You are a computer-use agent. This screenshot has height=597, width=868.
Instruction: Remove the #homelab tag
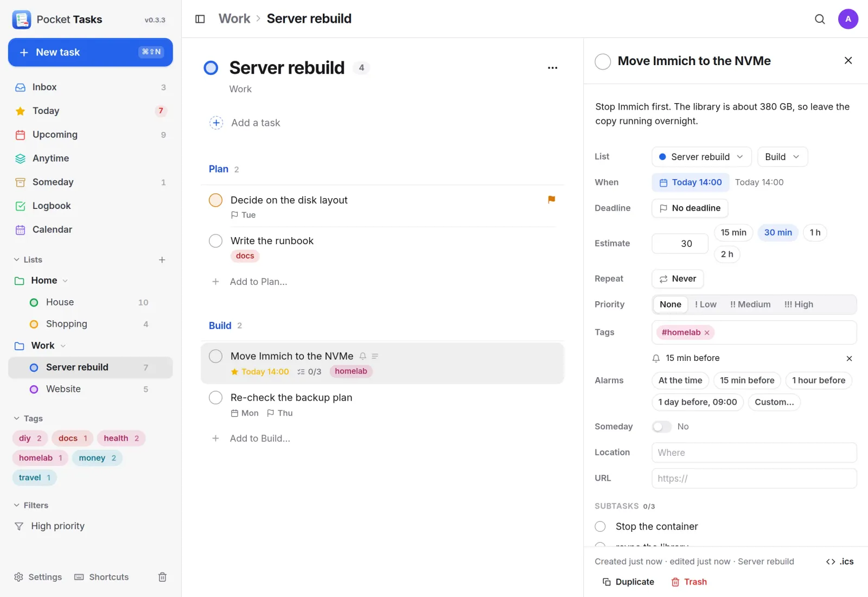707,333
